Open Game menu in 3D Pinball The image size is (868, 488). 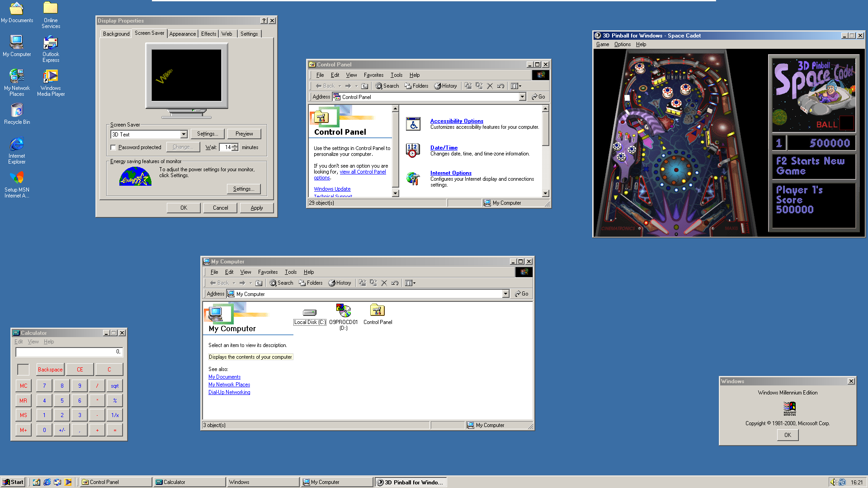pyautogui.click(x=602, y=44)
